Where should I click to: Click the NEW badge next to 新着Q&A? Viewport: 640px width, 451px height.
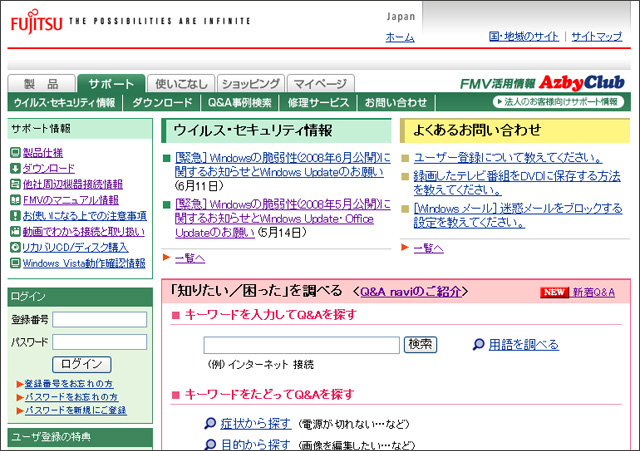(554, 292)
